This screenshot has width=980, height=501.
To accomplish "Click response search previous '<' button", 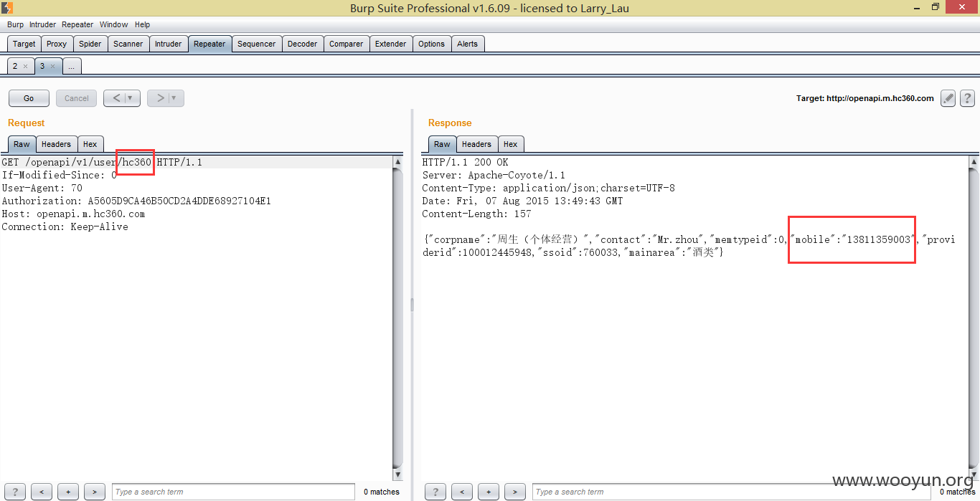I will point(462,492).
